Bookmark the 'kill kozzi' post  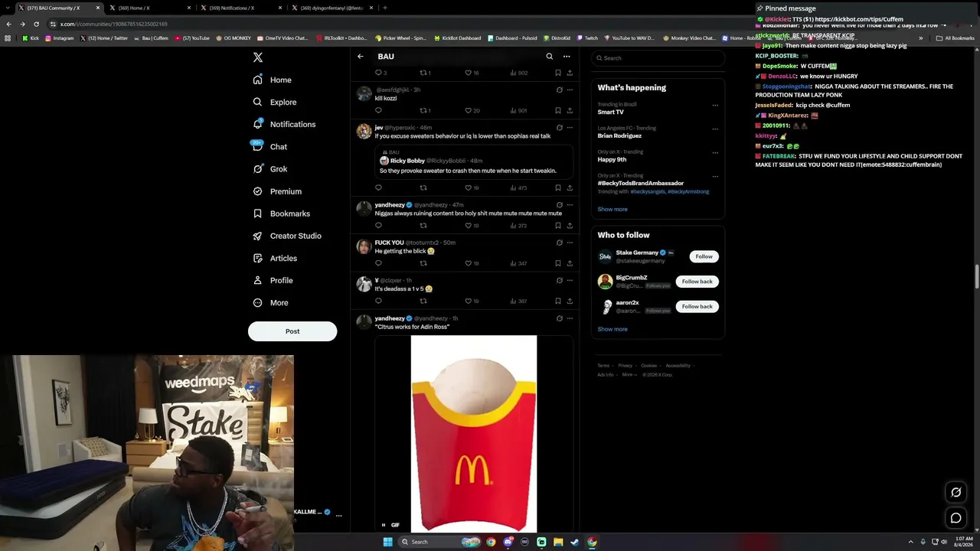[558, 110]
